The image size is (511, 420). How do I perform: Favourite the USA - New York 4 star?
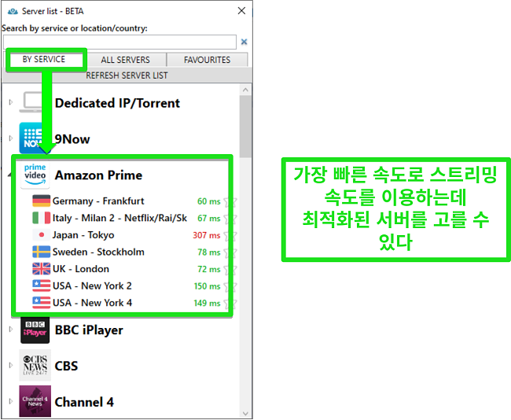coord(230,304)
